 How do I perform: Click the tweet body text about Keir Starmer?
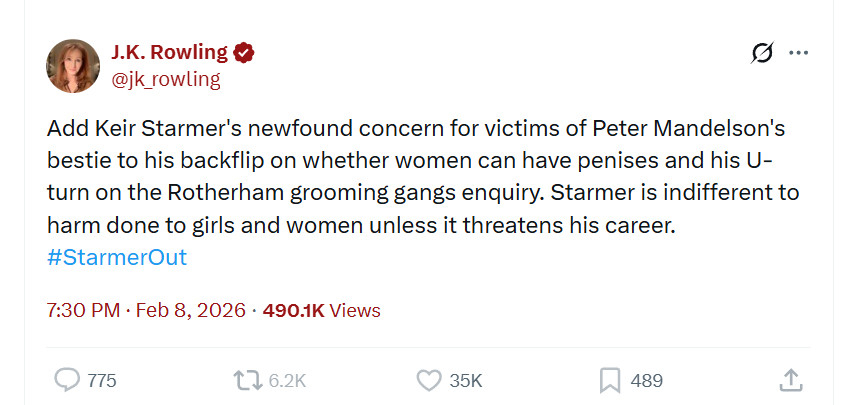click(420, 177)
